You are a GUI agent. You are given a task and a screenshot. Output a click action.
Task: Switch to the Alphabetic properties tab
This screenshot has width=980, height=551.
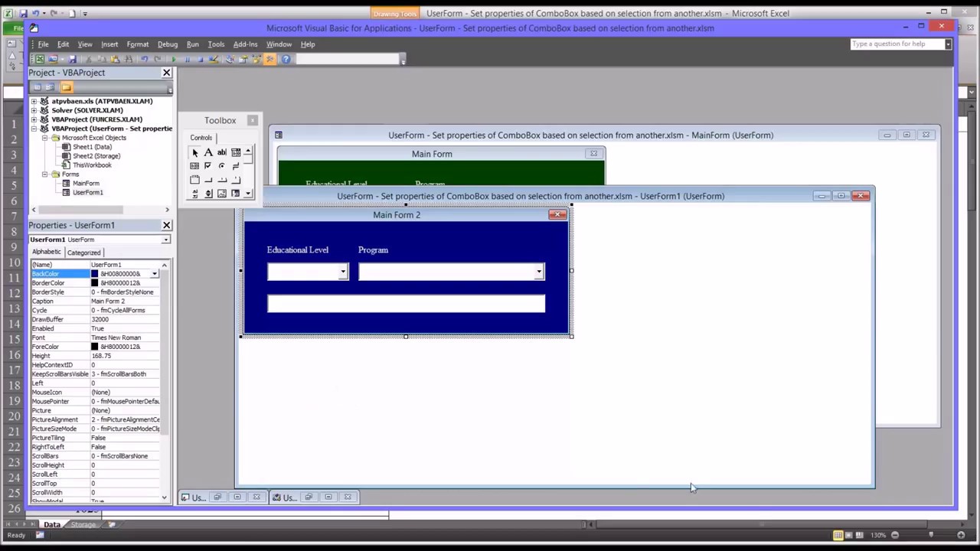click(46, 252)
